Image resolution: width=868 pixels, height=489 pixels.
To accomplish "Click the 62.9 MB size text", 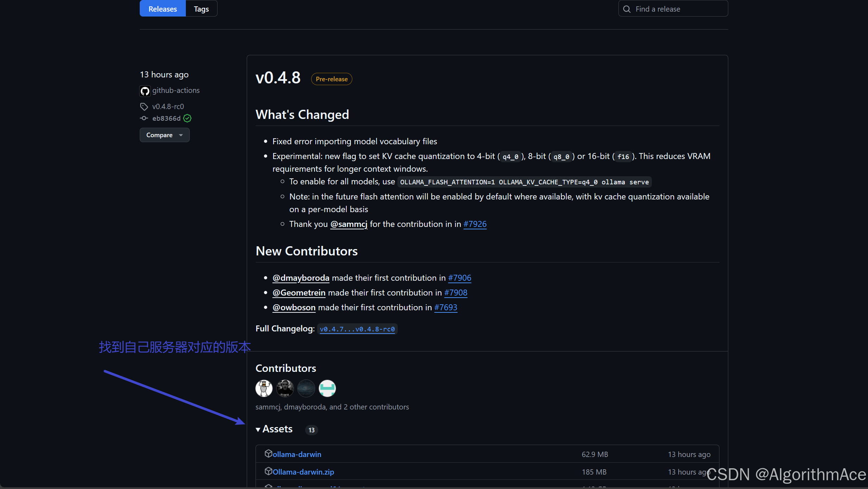I will pyautogui.click(x=595, y=455).
